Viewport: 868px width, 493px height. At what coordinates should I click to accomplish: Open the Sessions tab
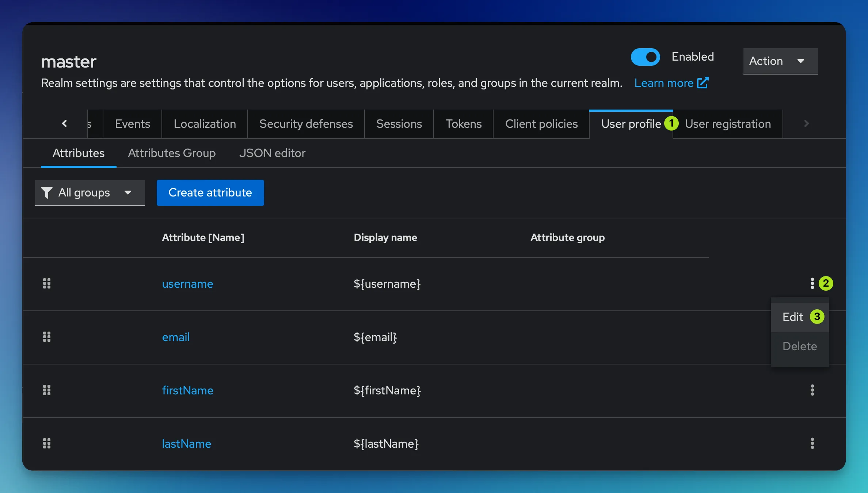coord(399,124)
